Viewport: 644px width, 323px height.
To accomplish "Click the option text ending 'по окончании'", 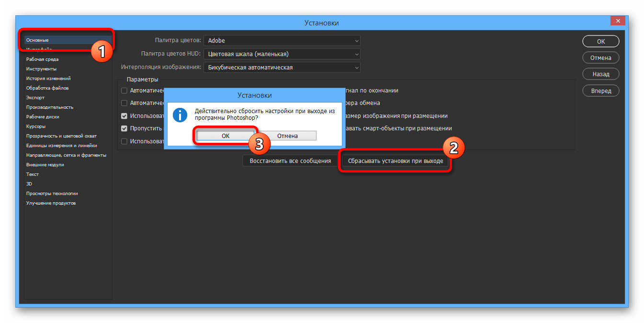I will point(371,91).
